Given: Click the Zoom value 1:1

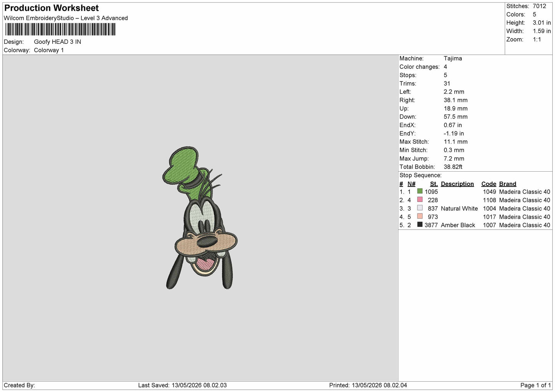Looking at the screenshot, I should 537,40.
